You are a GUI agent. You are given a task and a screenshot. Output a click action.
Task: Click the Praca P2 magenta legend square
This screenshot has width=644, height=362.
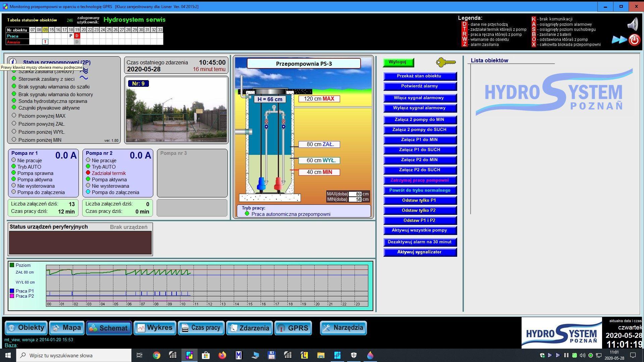(12, 296)
